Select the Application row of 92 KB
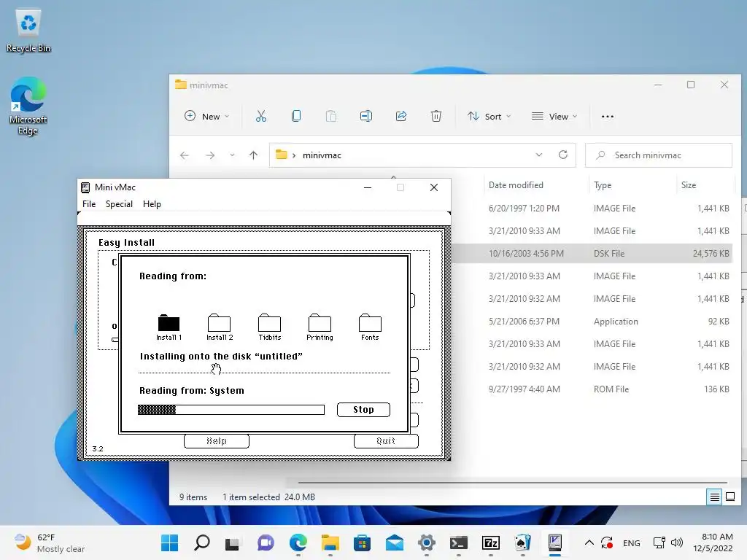 point(592,322)
